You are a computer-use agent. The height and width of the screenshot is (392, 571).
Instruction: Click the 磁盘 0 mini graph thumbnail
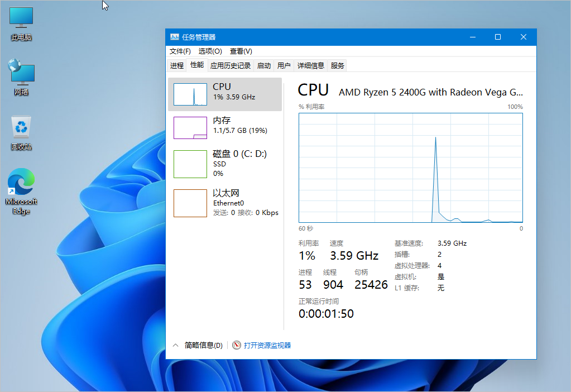click(x=190, y=164)
